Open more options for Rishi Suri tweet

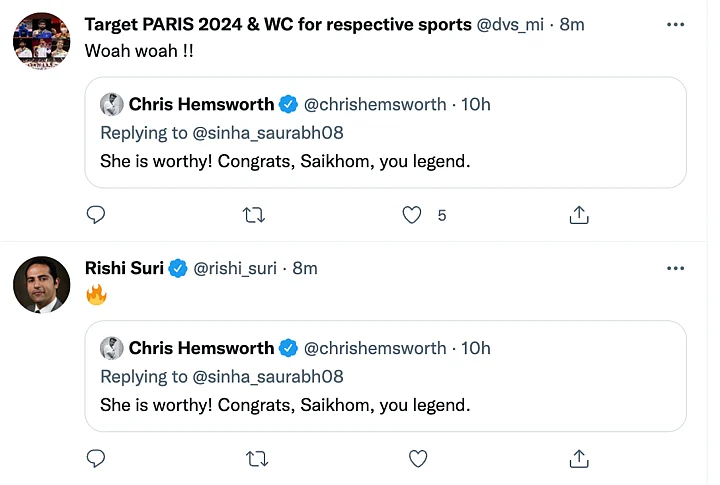(675, 268)
